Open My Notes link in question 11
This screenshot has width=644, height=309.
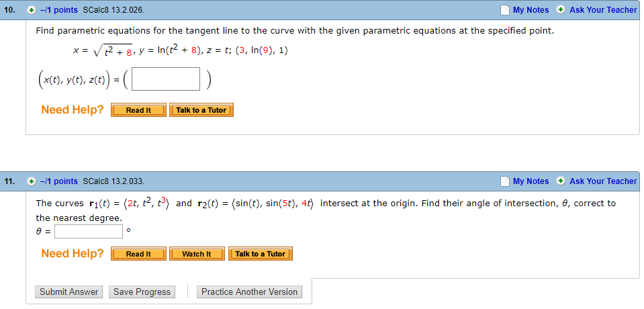[x=531, y=181]
